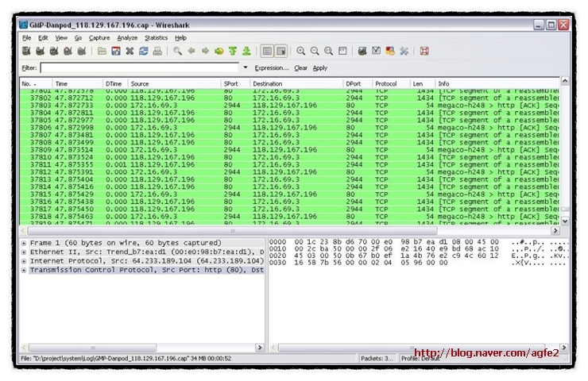588x381 pixels.
Task: Select packet number 37818 row
Action: pos(289,217)
